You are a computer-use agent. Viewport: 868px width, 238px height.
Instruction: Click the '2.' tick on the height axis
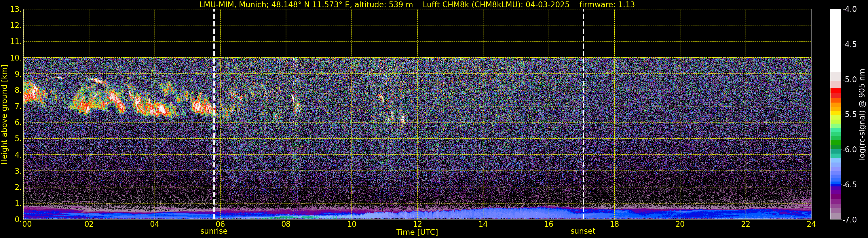[x=18, y=188]
